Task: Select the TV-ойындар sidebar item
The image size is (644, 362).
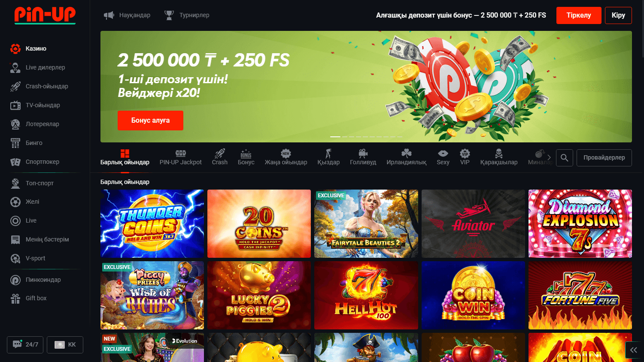Action: 42,105
